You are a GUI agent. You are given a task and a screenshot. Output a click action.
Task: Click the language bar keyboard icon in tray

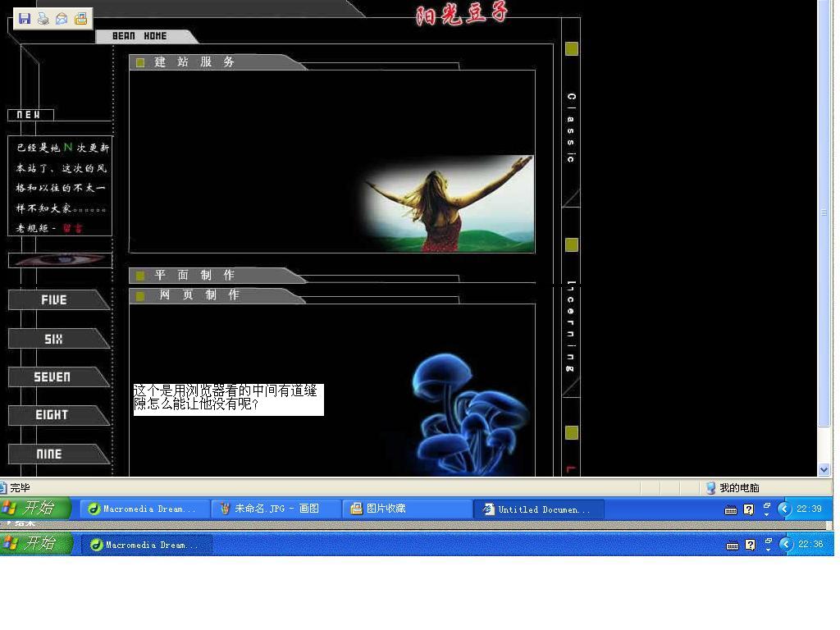point(730,509)
